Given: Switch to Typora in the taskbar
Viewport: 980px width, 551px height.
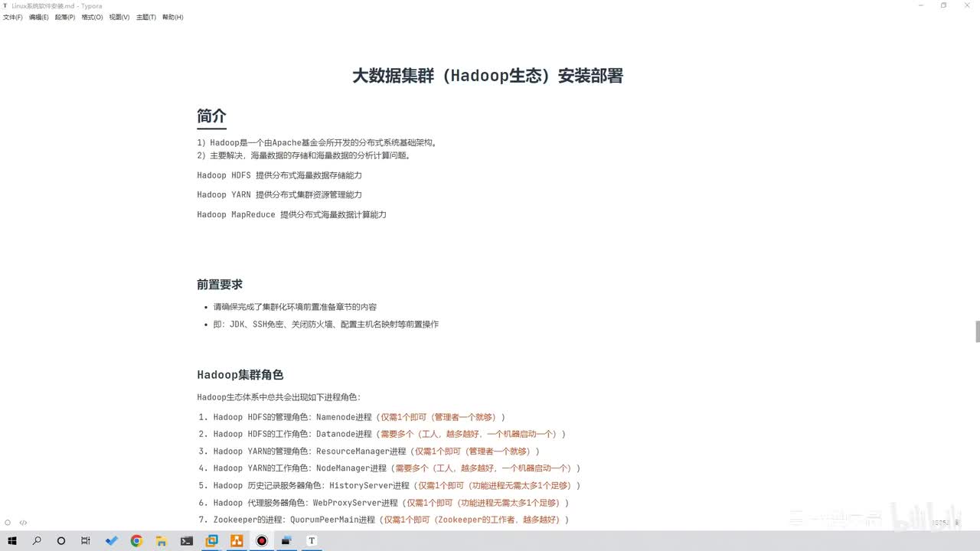Looking at the screenshot, I should [312, 541].
